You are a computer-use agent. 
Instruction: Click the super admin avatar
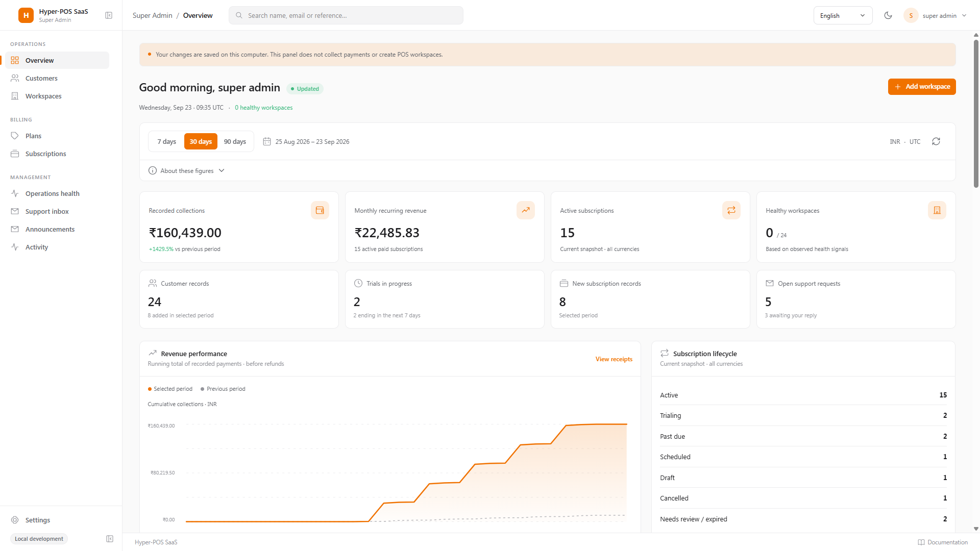[x=911, y=15]
